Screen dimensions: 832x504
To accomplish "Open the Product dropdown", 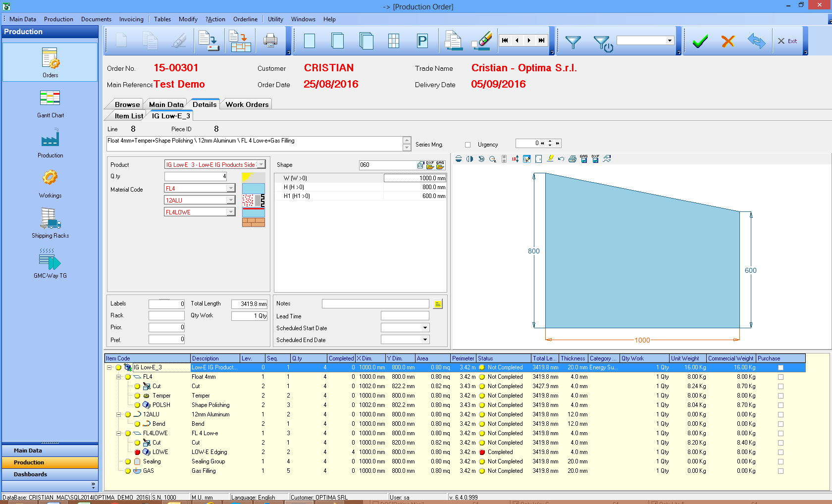I will tap(261, 164).
